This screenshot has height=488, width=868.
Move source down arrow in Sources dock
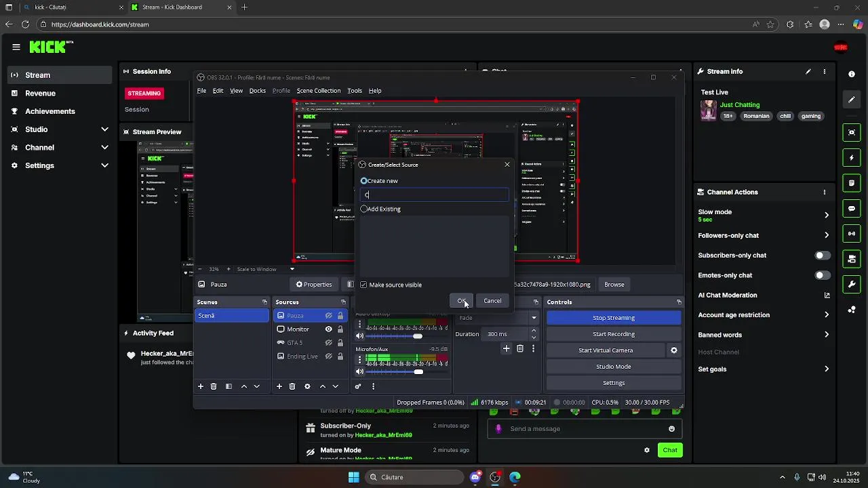[x=335, y=386]
